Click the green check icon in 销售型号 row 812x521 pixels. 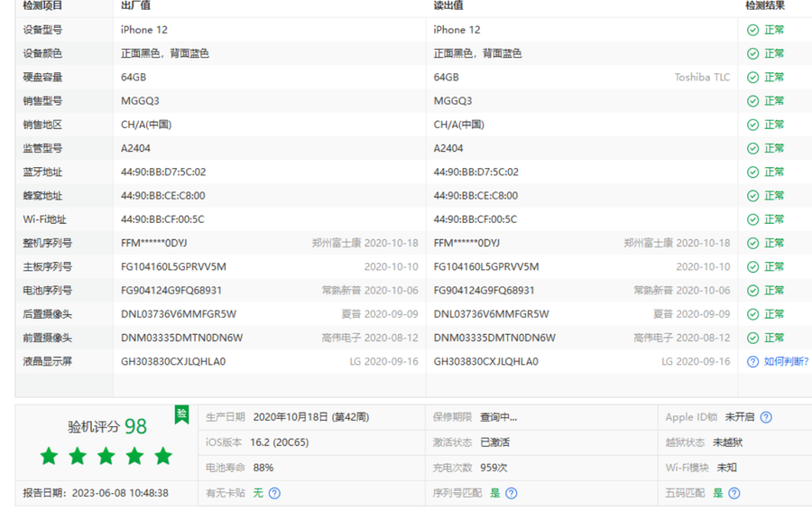click(753, 101)
